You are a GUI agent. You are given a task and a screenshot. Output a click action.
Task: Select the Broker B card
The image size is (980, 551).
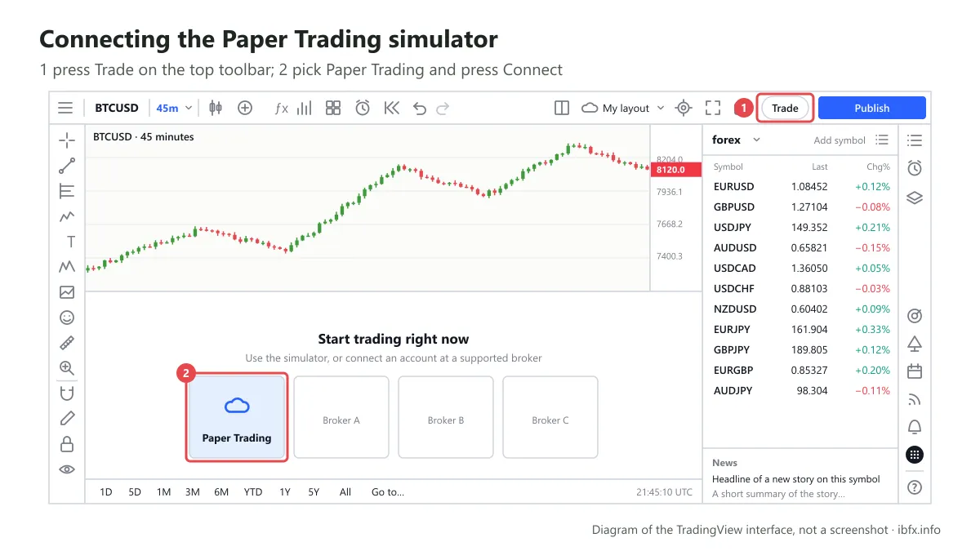coord(446,417)
